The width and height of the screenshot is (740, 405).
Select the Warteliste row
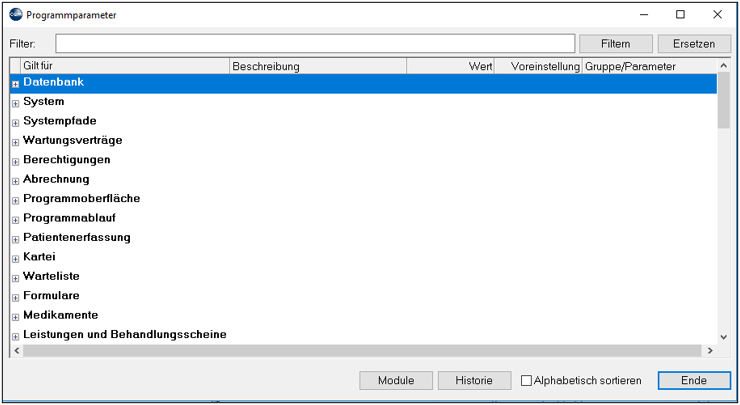[363, 277]
